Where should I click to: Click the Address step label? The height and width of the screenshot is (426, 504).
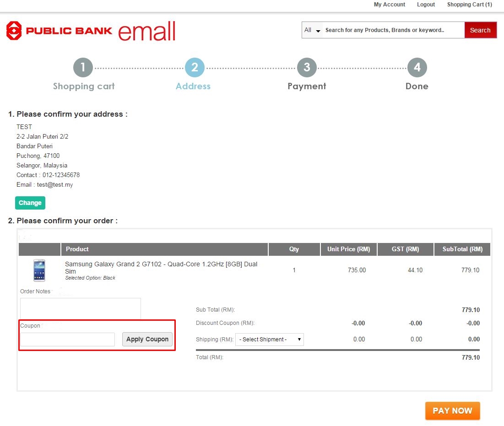pos(193,86)
